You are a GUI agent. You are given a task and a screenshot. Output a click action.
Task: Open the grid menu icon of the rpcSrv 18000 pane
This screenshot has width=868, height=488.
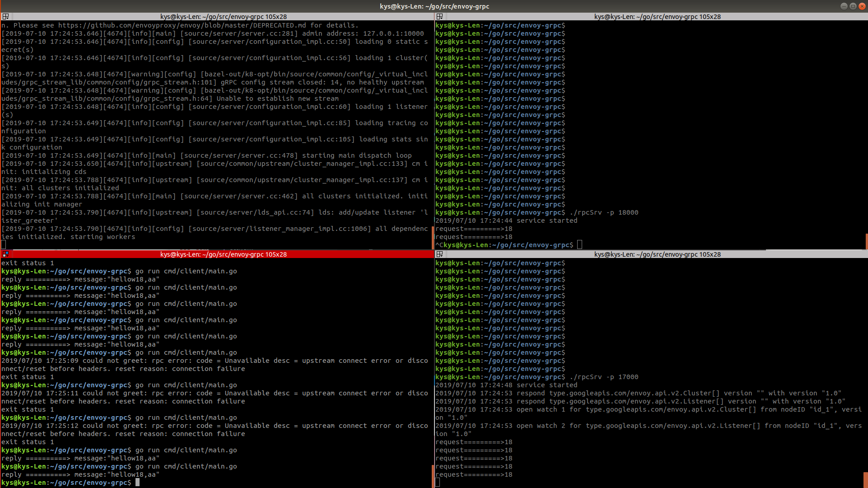click(x=439, y=17)
